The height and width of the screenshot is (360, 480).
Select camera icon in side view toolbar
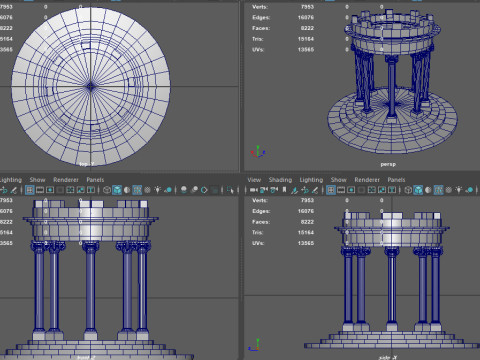254,190
